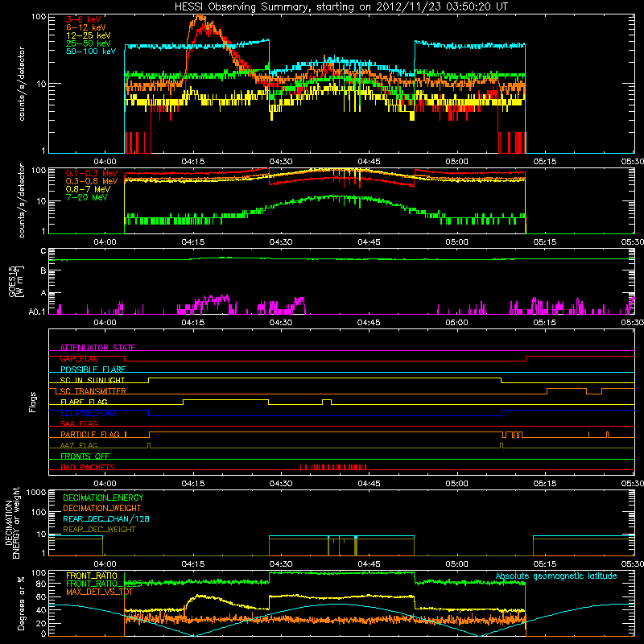Screen dimensions: 644x644
Task: Click the '04:45' tick under the Flags panel
Action: [369, 484]
